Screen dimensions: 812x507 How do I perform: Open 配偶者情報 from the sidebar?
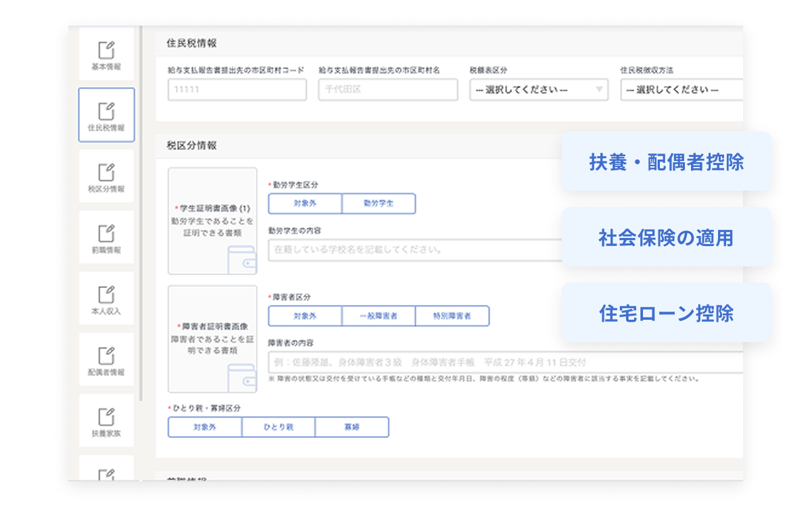point(106,360)
